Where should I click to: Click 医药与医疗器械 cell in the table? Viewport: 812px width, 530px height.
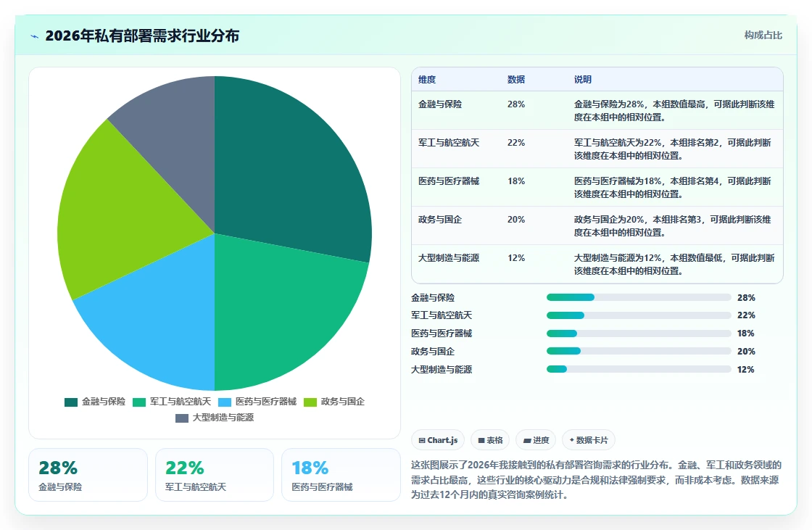point(449,181)
